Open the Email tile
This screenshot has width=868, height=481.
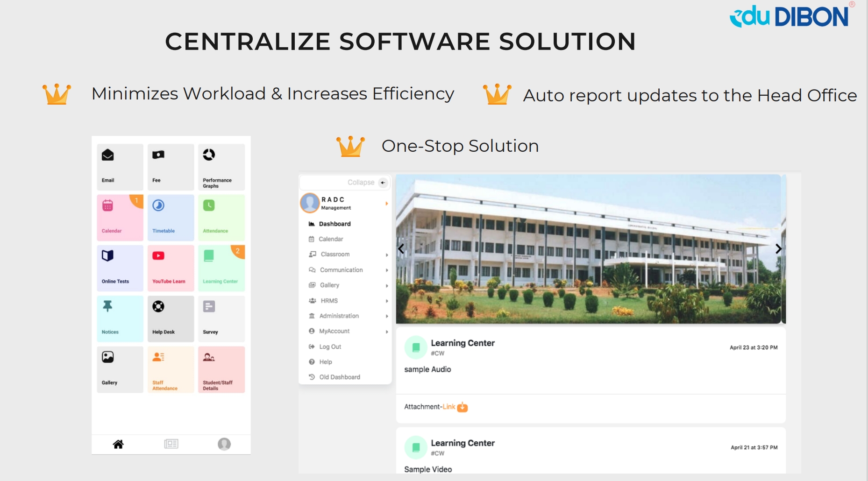pyautogui.click(x=120, y=167)
